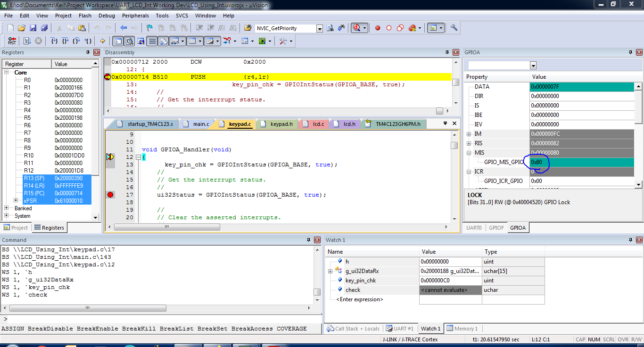
Task: Open the NVIC_GetPriority find dropdown
Action: click(320, 29)
